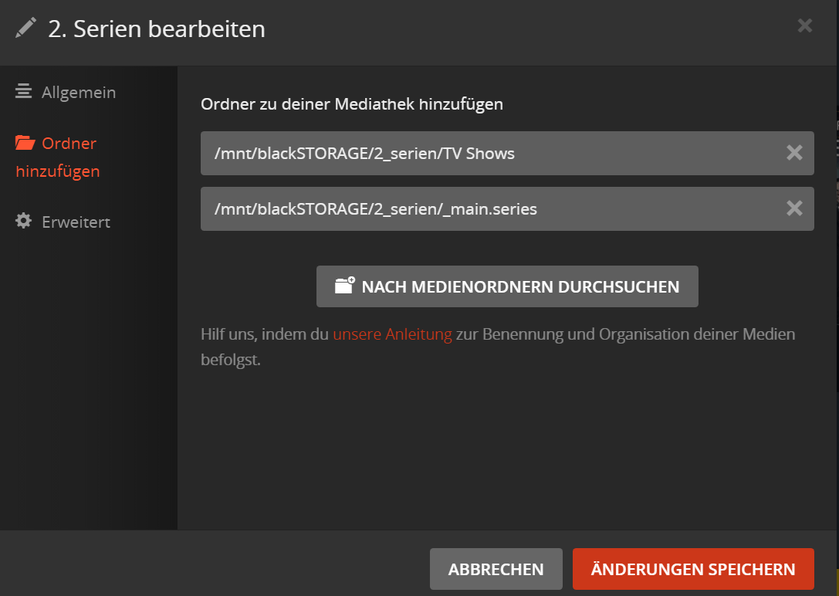Remove the _main.series folder entry
The height and width of the screenshot is (596, 839).
coord(794,209)
